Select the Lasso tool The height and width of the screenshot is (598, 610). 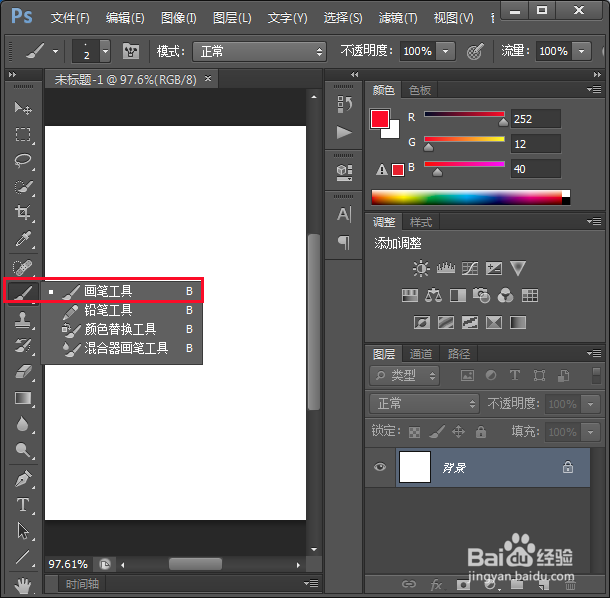pyautogui.click(x=23, y=160)
